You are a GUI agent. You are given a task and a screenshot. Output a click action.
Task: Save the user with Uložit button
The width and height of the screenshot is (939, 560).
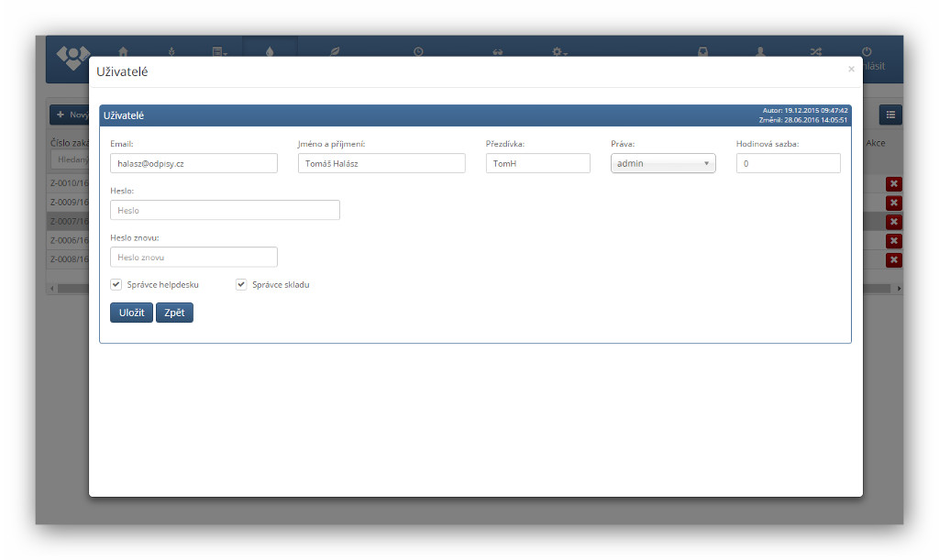click(131, 313)
